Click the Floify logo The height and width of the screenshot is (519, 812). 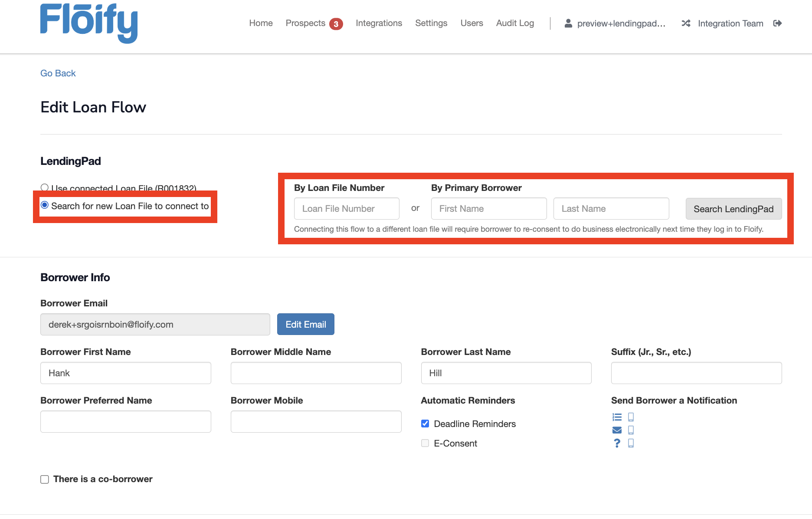click(89, 23)
